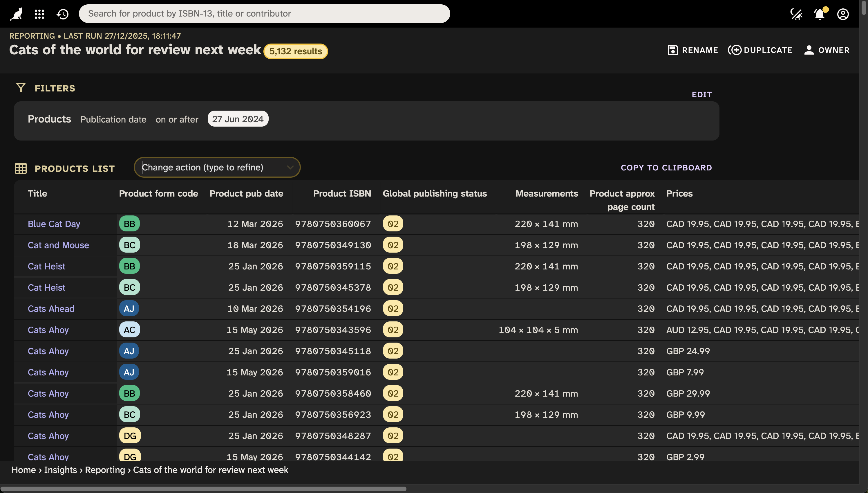868x493 pixels.
Task: Navigate to Reporting via breadcrumb
Action: [x=105, y=470]
